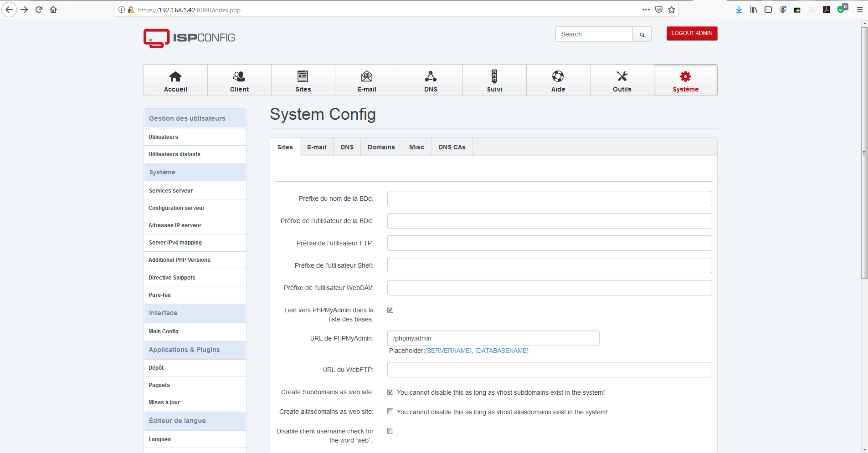The height and width of the screenshot is (453, 868).
Task: Open Server IPv4 mapping
Action: pyautogui.click(x=195, y=243)
